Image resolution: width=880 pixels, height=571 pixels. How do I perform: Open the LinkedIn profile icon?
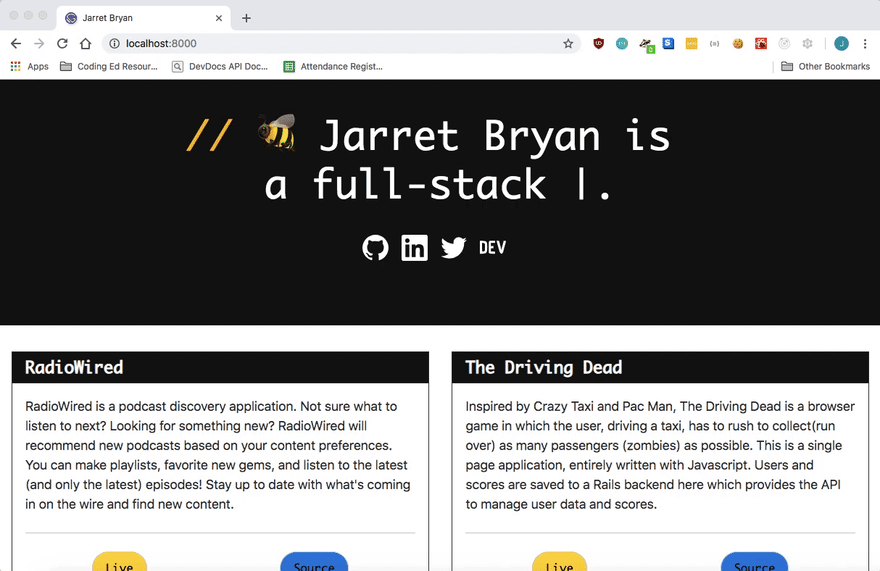[x=414, y=248]
